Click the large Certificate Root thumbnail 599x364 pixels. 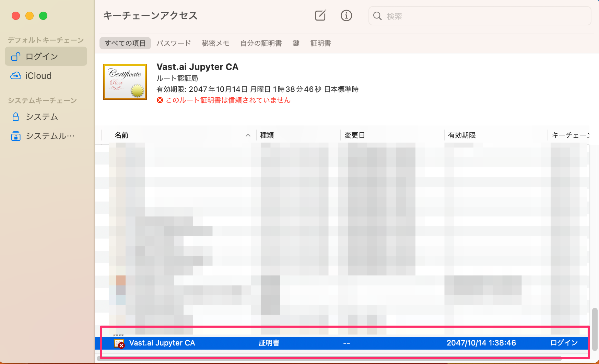pos(125,82)
